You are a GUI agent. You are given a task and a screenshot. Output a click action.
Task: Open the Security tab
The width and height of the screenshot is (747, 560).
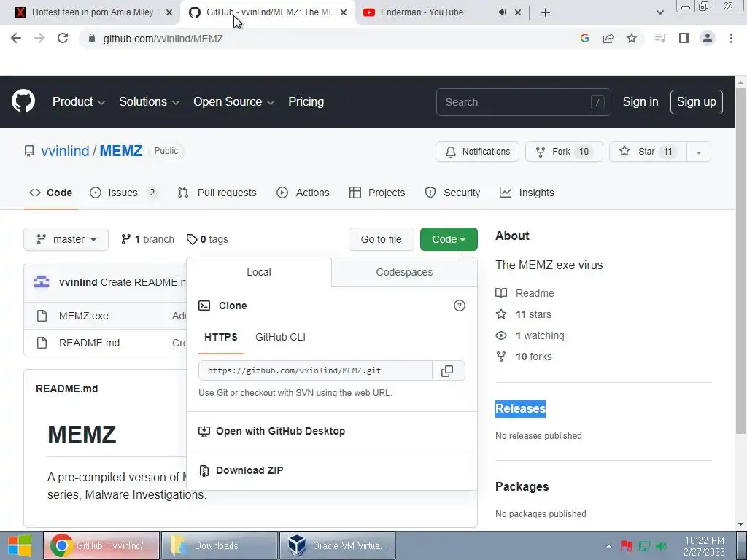452,192
